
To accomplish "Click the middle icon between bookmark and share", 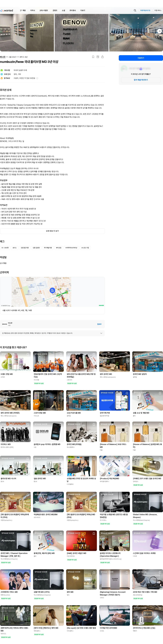I will click(98, 57).
